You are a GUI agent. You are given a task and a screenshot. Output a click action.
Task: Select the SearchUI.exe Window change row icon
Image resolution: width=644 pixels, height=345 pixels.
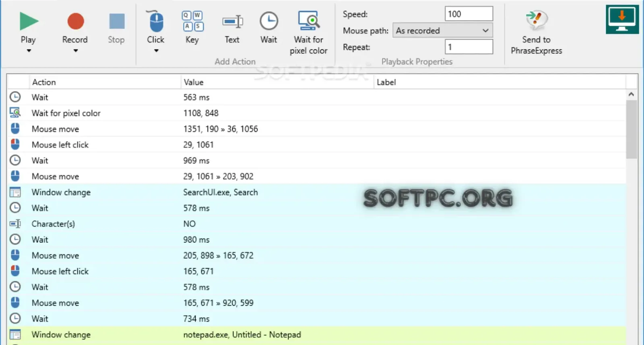coord(15,192)
